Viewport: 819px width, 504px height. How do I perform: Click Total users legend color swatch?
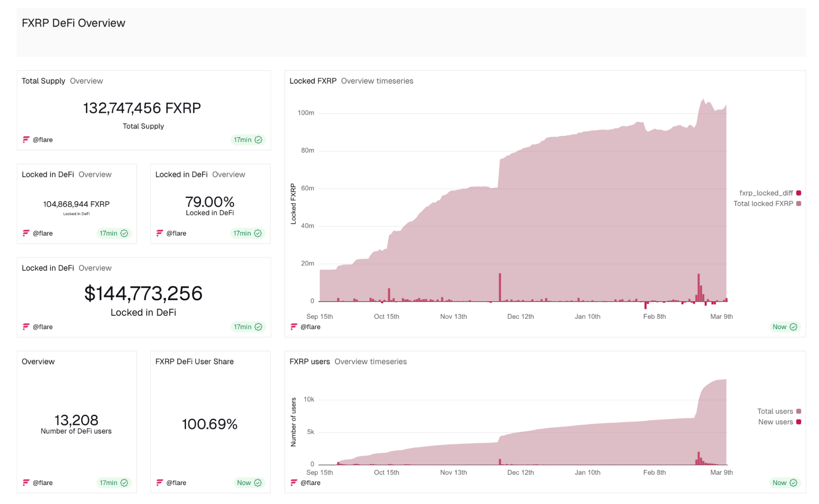(799, 411)
